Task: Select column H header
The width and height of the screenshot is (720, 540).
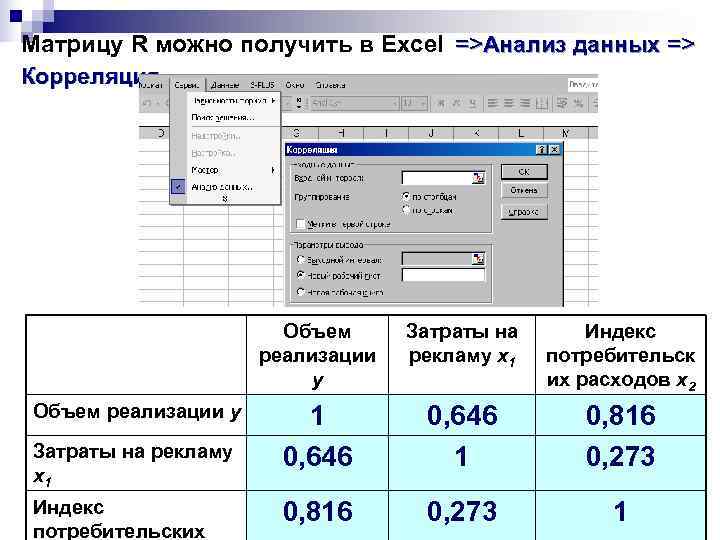Action: click(341, 133)
